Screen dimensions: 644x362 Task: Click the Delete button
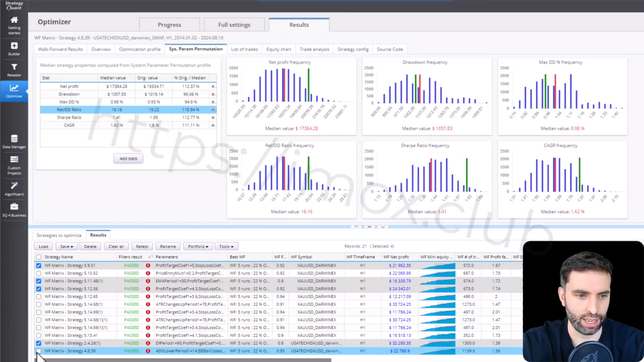(90, 246)
